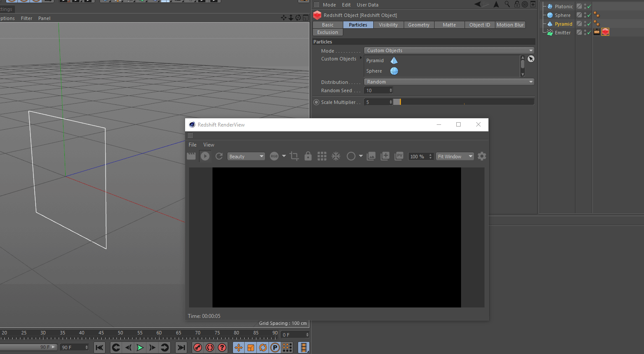Toggle Pyramid visibility dots
The width and height of the screenshot is (644, 354).
pyautogui.click(x=585, y=23)
